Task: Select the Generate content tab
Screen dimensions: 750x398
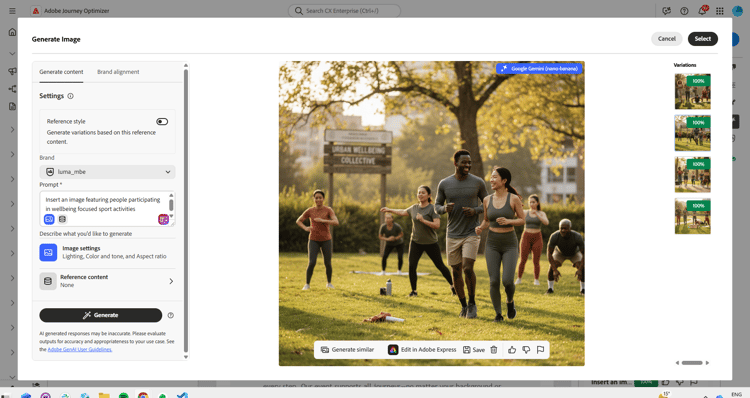Action: coord(61,72)
